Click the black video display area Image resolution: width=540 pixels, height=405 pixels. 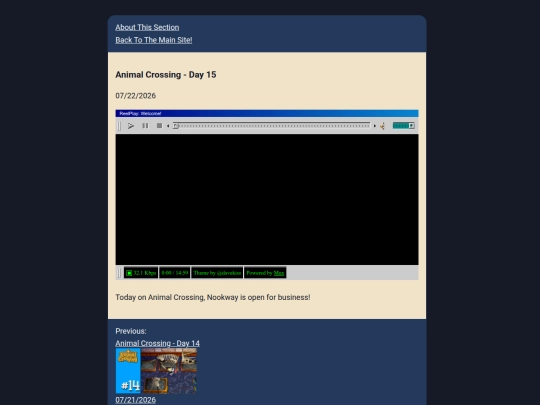click(x=267, y=199)
